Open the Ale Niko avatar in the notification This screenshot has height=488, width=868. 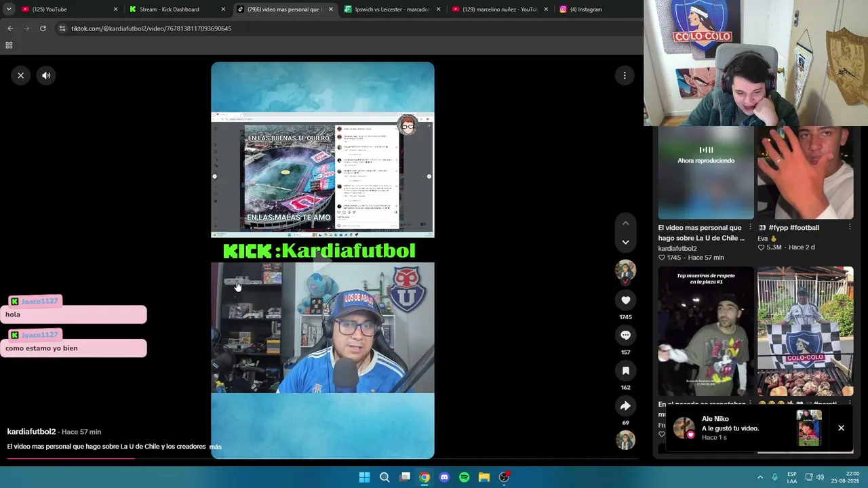(x=684, y=428)
